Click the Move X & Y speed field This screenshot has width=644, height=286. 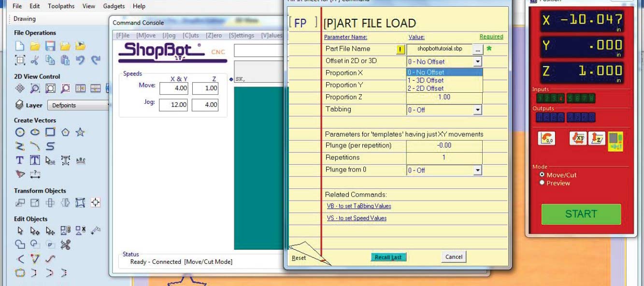(x=173, y=88)
